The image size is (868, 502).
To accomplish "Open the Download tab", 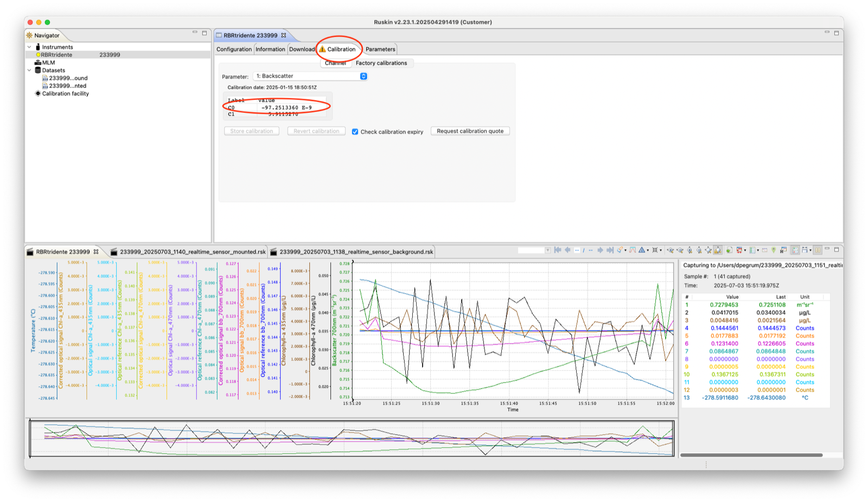I will click(x=302, y=49).
